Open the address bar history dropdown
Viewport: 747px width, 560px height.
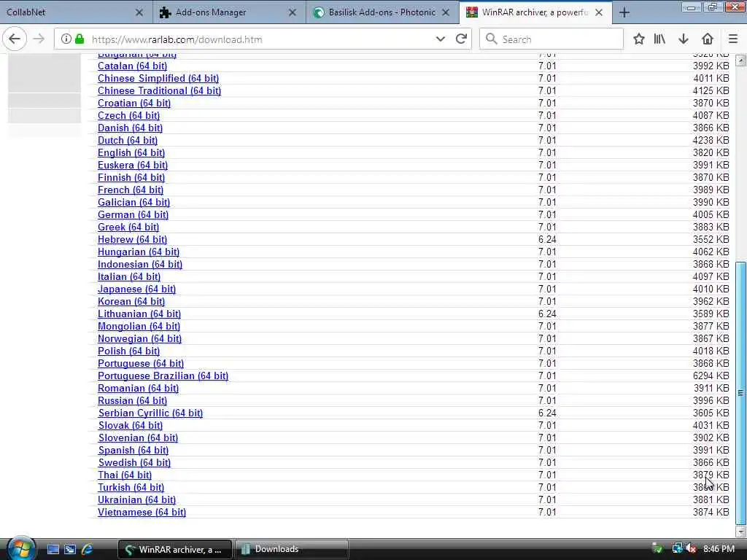pyautogui.click(x=440, y=39)
